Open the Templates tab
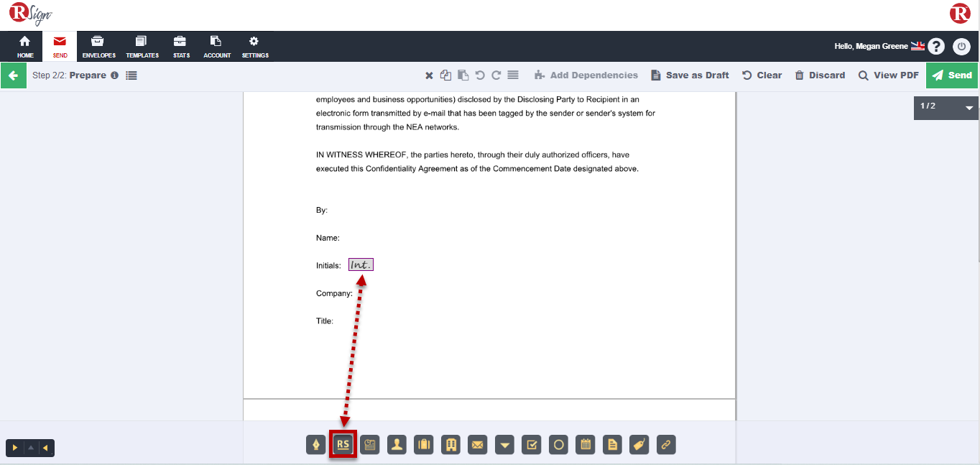This screenshot has height=465, width=980. coord(142,47)
